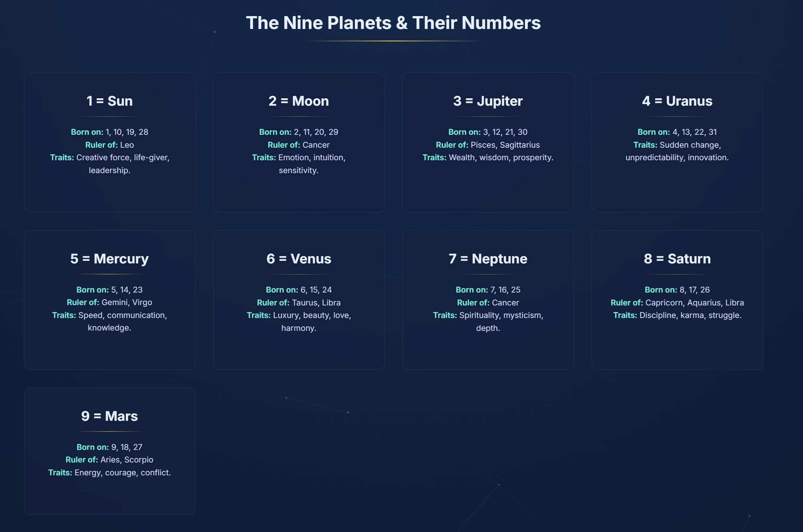Click the "The Nine Planets & Their Numbers" heading
The width and height of the screenshot is (803, 532).
click(393, 23)
